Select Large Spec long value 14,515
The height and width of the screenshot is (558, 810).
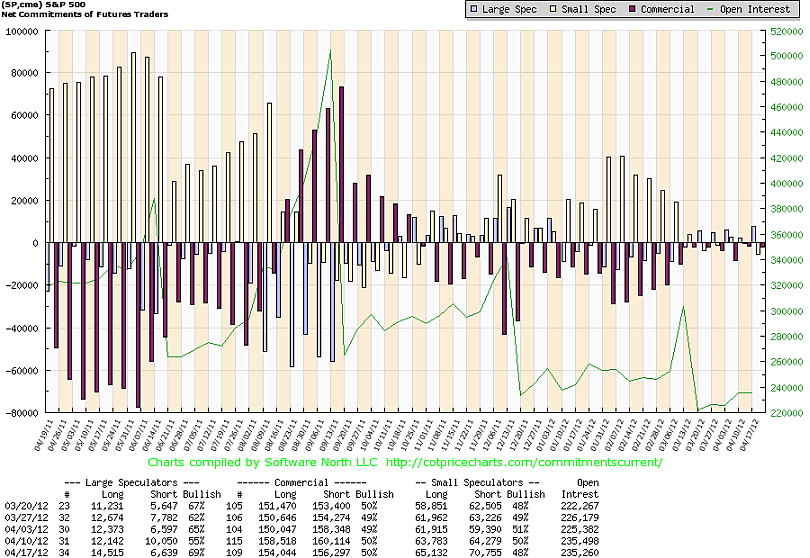pos(107,553)
